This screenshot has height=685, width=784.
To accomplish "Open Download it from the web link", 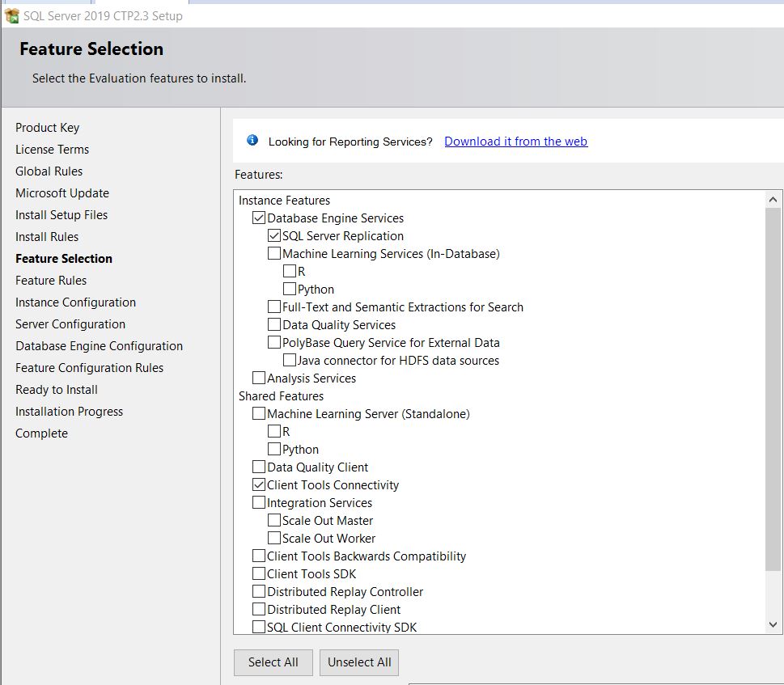I will [x=515, y=142].
